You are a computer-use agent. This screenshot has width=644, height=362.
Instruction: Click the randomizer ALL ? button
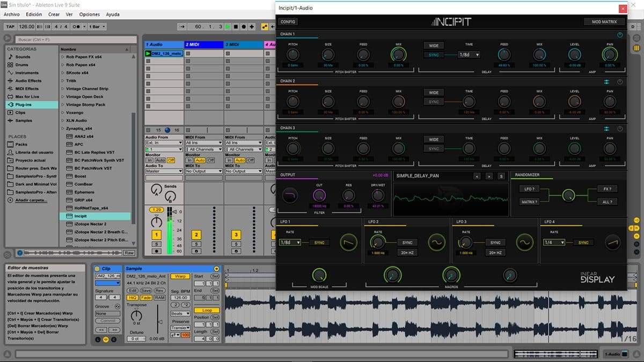(x=607, y=202)
